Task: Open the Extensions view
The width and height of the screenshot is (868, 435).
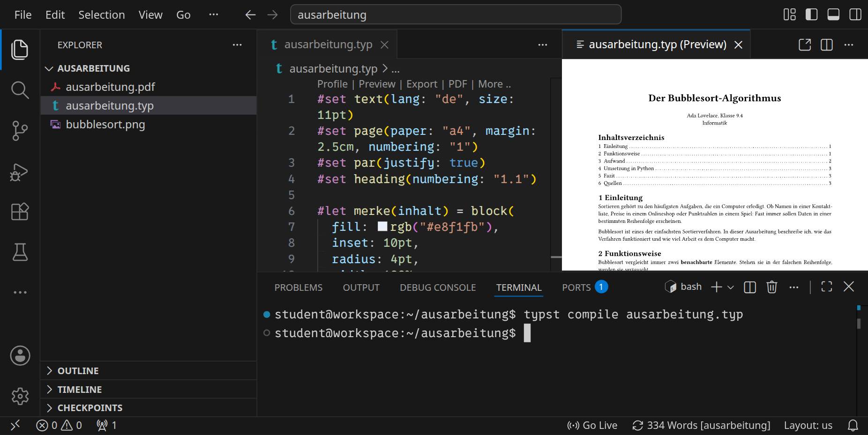Action: (20, 212)
